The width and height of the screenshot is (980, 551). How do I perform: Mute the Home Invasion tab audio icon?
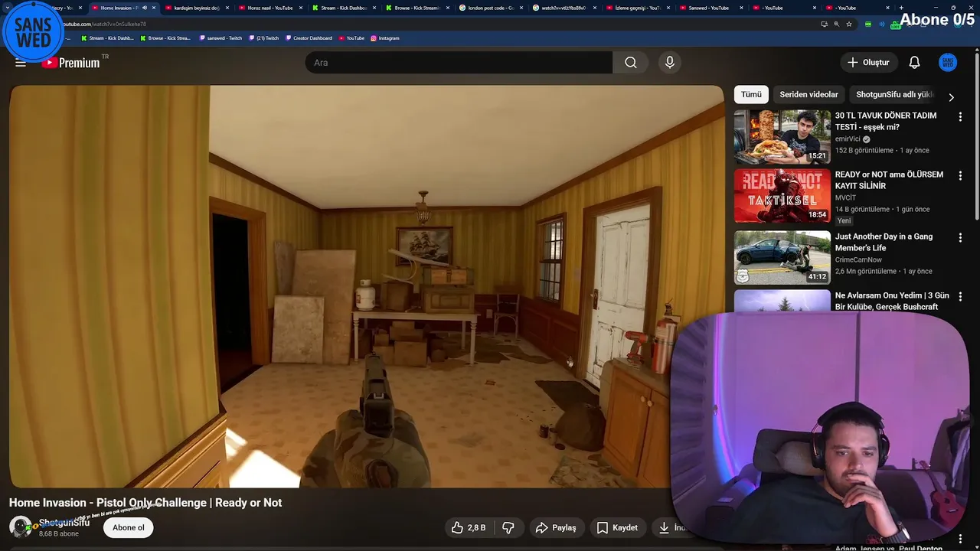pos(145,8)
